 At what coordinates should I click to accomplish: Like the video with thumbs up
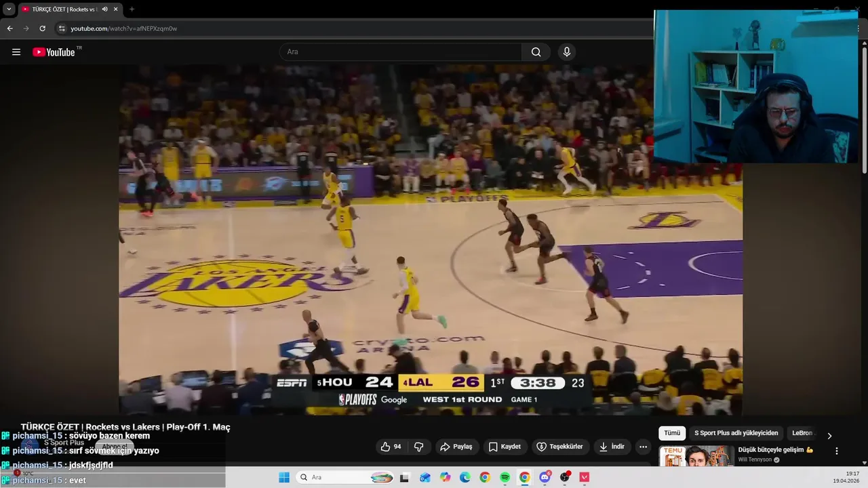pos(391,447)
